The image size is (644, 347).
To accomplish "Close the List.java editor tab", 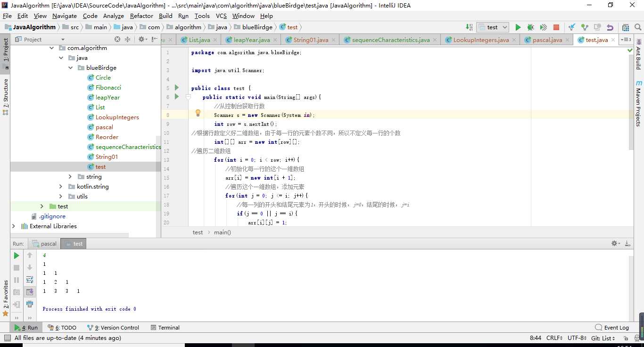I will pyautogui.click(x=215, y=40).
